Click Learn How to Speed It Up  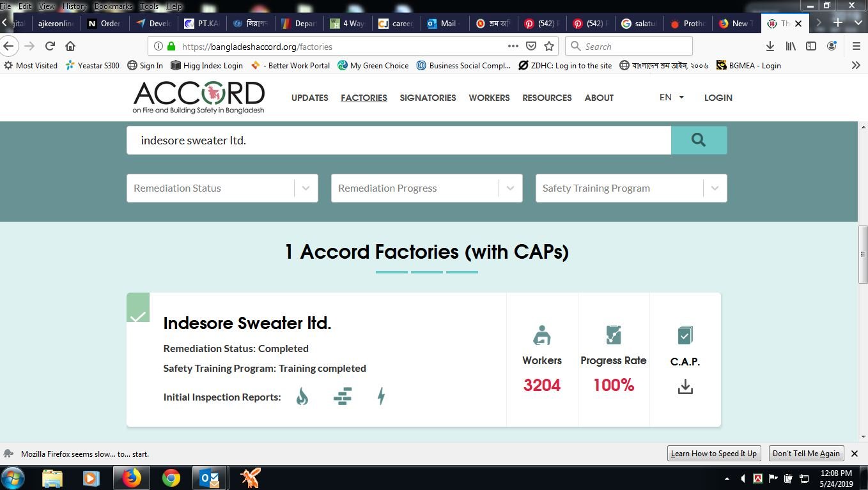click(714, 454)
